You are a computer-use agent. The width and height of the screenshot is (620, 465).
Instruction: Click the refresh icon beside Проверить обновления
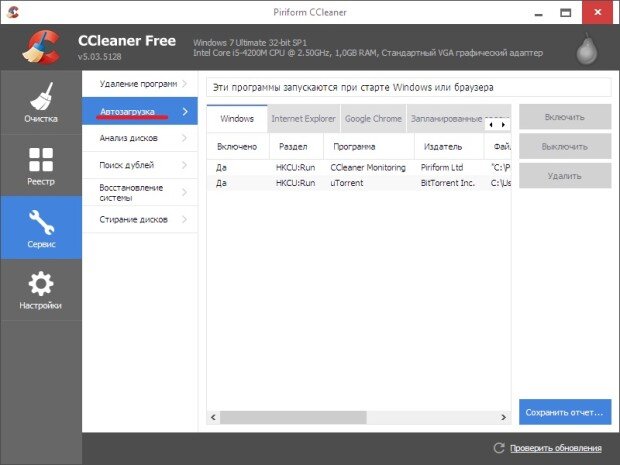pos(499,448)
